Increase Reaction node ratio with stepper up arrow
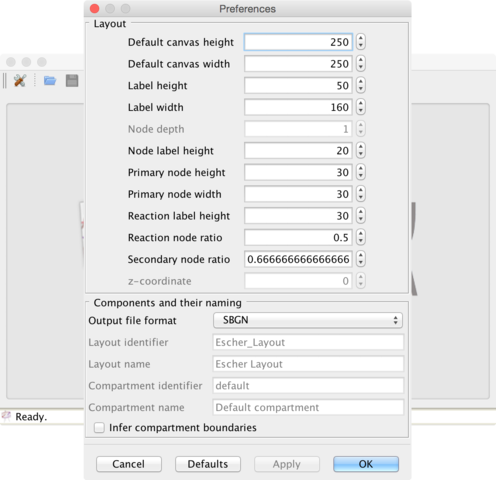This screenshot has height=480, width=496. (361, 233)
